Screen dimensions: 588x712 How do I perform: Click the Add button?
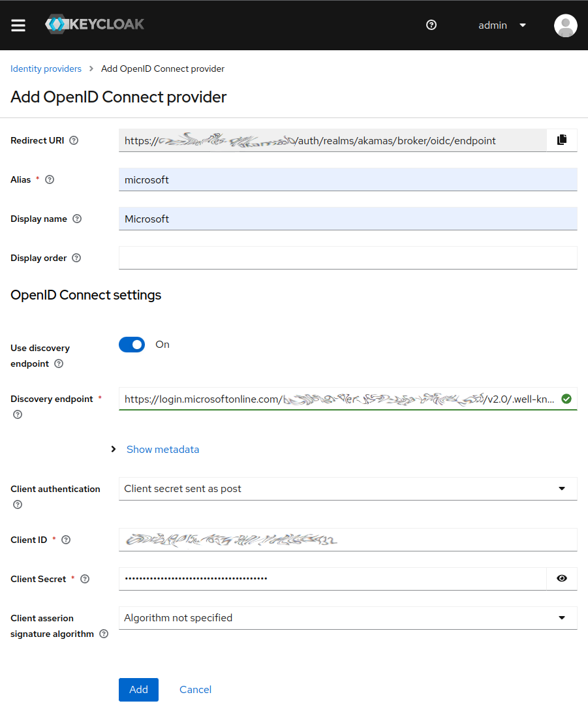pyautogui.click(x=138, y=690)
